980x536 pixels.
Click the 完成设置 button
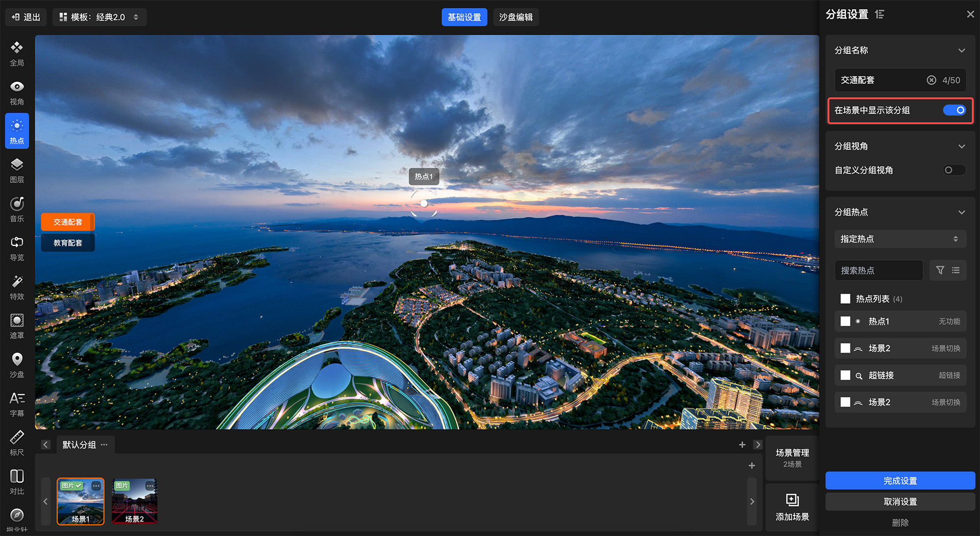click(900, 481)
